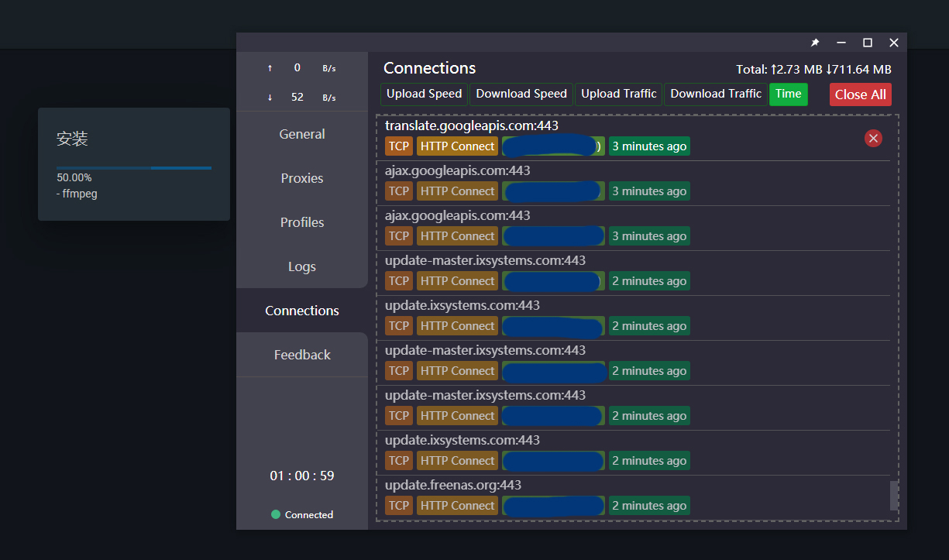Close the translate.googleapis.com connection with red X
The image size is (949, 560).
coord(873,138)
